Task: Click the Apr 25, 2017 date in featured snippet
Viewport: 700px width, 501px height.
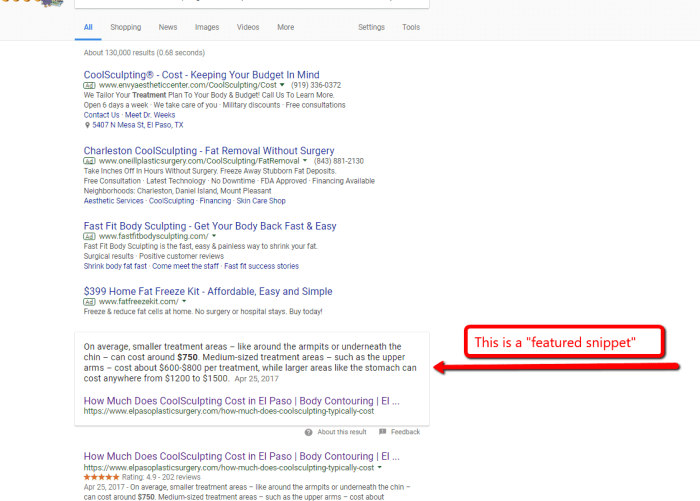Action: tap(256, 379)
